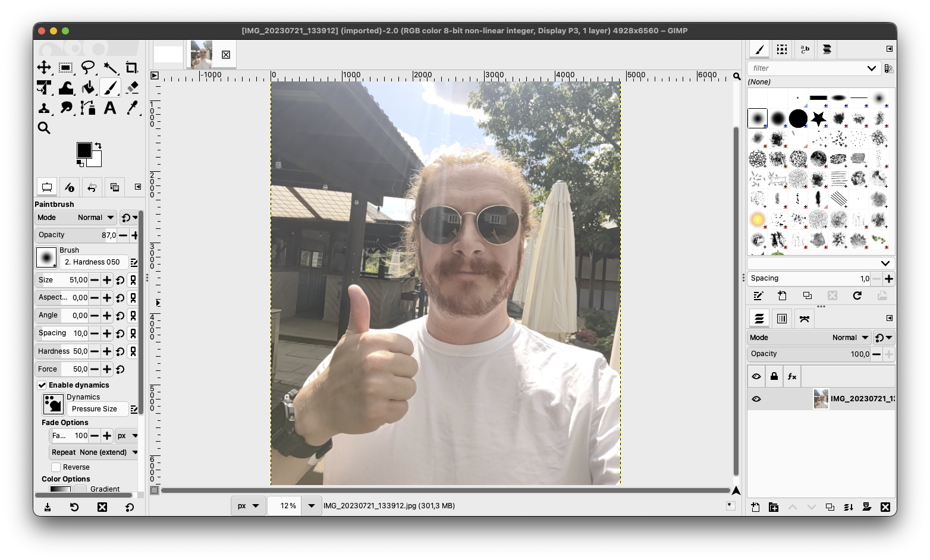930x560 pixels.
Task: Open the canvas navigation arrow icon
Action: 736,490
